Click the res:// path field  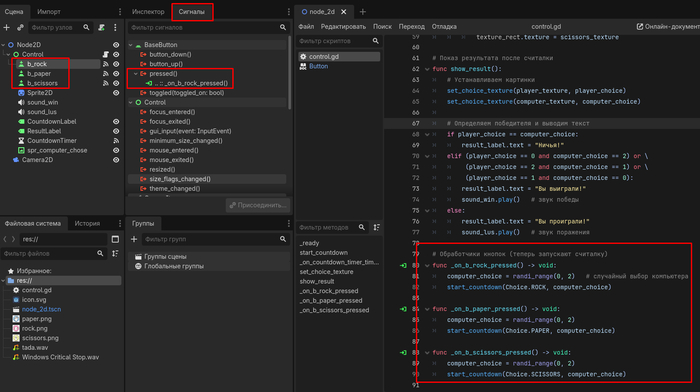(x=63, y=239)
